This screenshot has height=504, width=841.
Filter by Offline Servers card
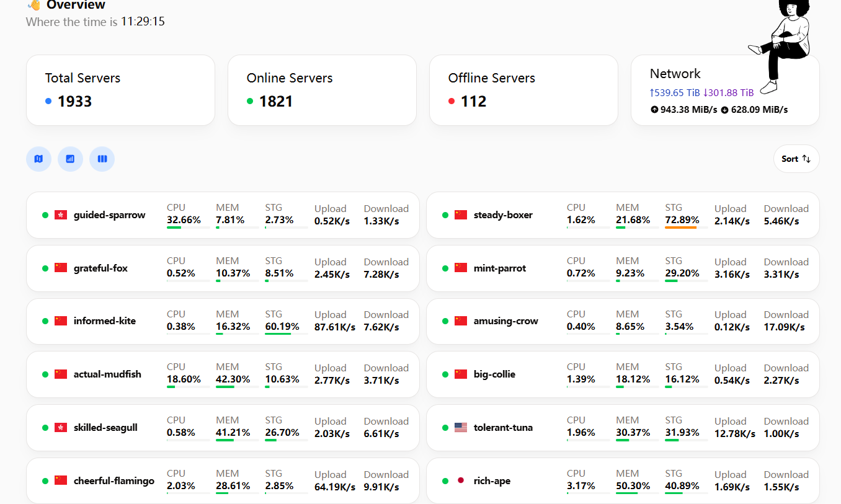click(523, 90)
